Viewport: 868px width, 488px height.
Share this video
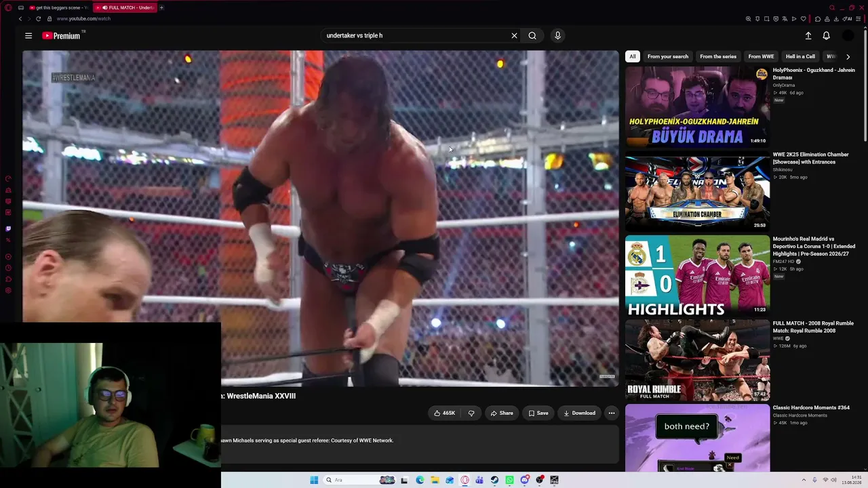[502, 413]
